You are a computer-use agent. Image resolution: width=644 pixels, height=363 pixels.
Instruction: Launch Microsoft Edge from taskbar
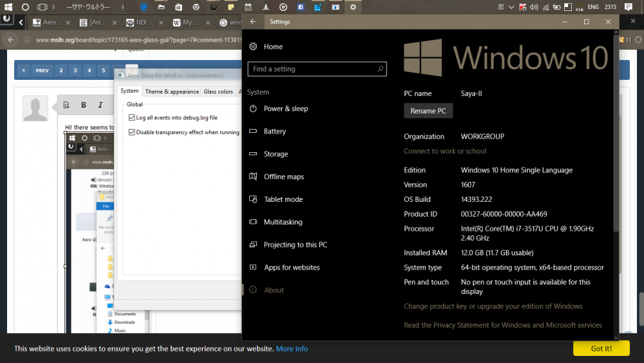click(144, 7)
